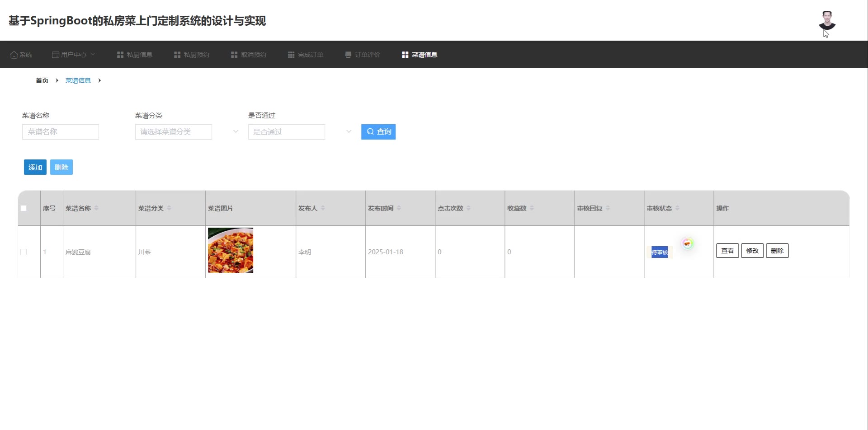The width and height of the screenshot is (868, 430).
Task: Open the 菜谱分类 dropdown arrow
Action: click(236, 131)
